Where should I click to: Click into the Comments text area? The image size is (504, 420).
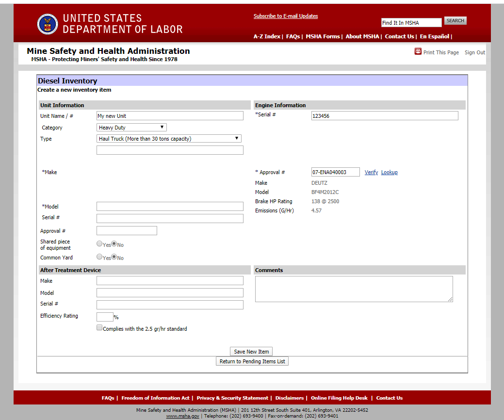[354, 289]
